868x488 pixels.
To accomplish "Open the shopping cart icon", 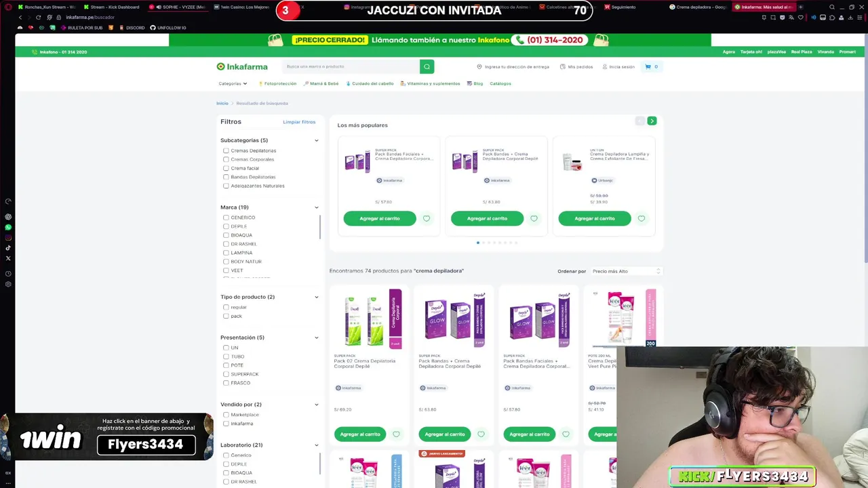I will (648, 66).
